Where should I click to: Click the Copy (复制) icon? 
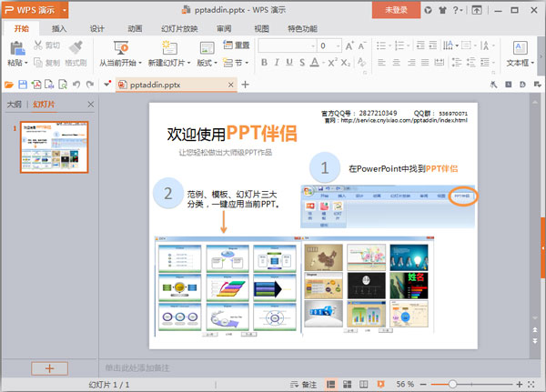click(38, 63)
